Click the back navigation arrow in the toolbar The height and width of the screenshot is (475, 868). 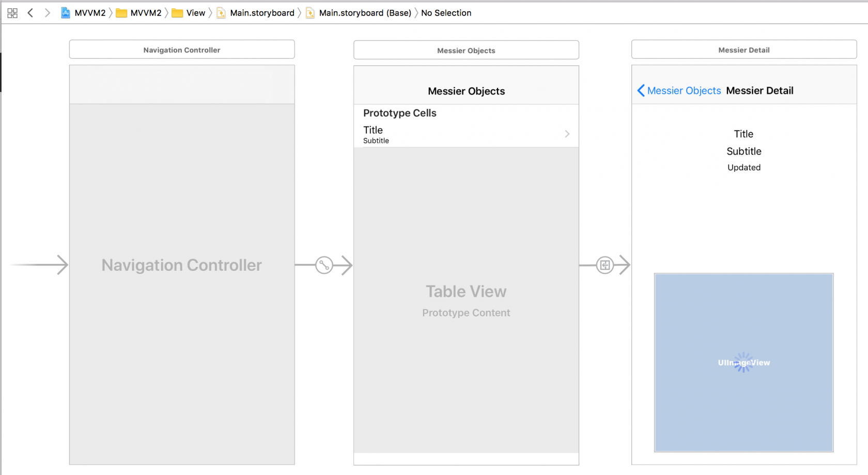(30, 12)
